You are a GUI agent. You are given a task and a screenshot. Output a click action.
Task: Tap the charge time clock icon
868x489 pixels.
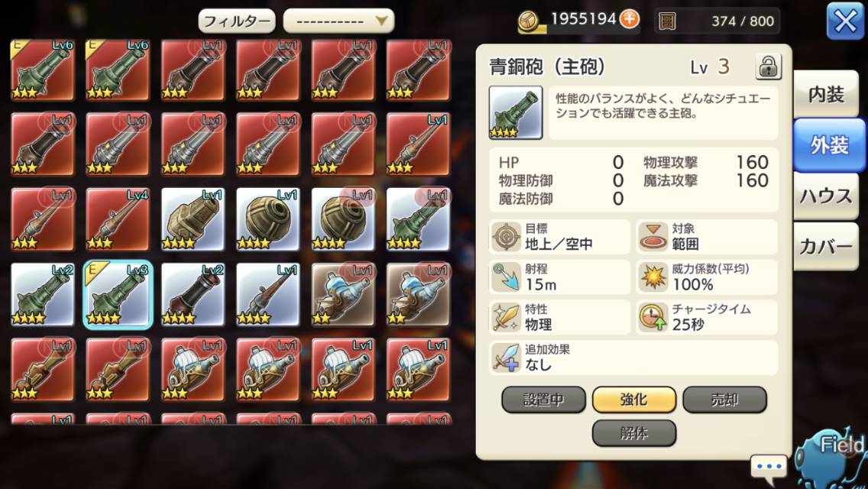tap(653, 317)
